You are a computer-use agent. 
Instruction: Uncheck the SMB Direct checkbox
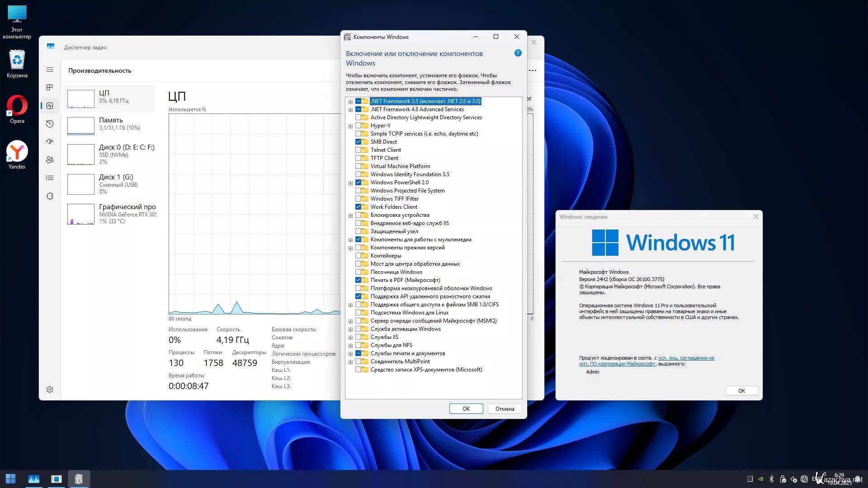point(359,142)
